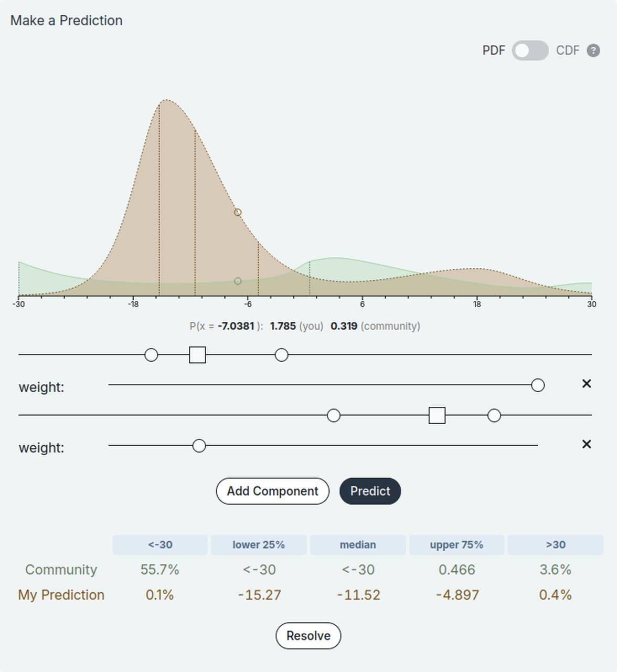Click the square center handle of second component
The image size is (617, 672).
coord(437,415)
